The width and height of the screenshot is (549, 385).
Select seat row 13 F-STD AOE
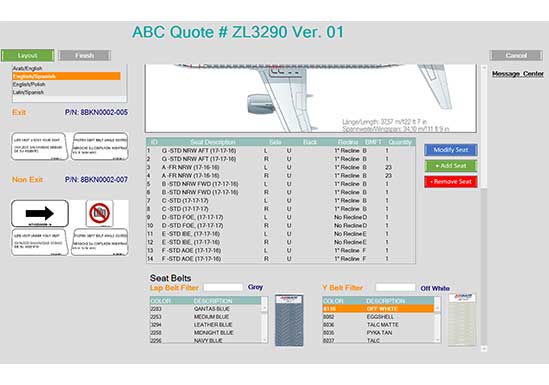coord(280,251)
